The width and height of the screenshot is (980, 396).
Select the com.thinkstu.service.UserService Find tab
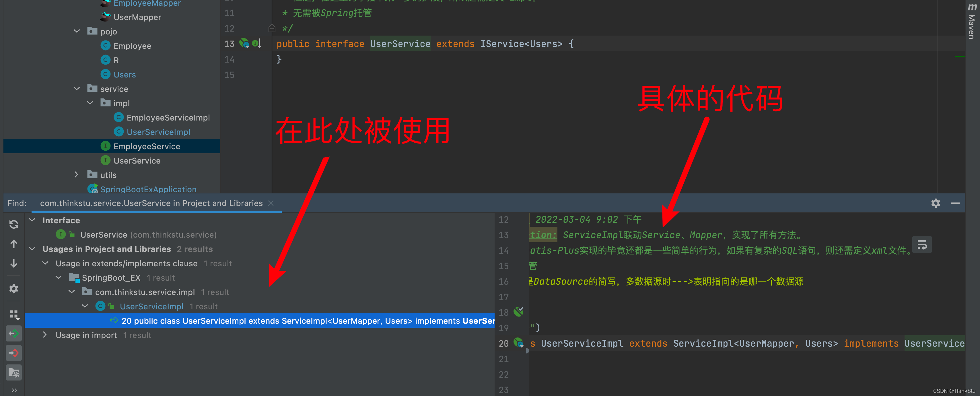tap(151, 203)
